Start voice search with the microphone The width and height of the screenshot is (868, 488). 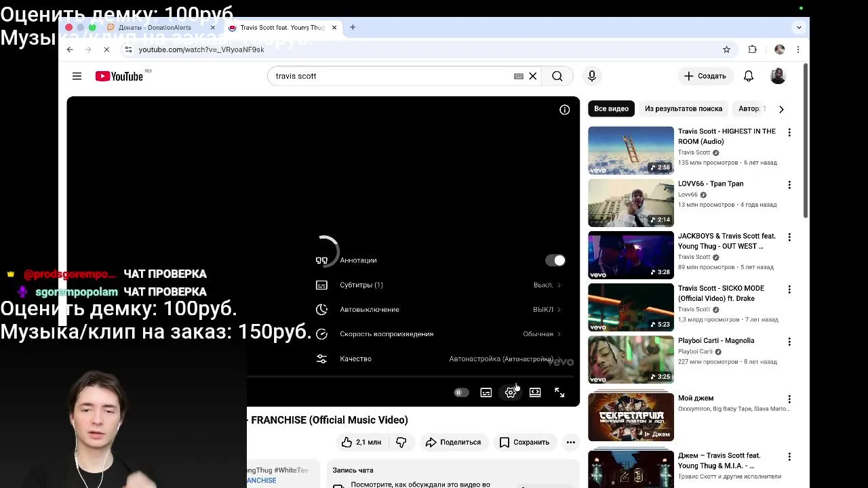pos(592,76)
